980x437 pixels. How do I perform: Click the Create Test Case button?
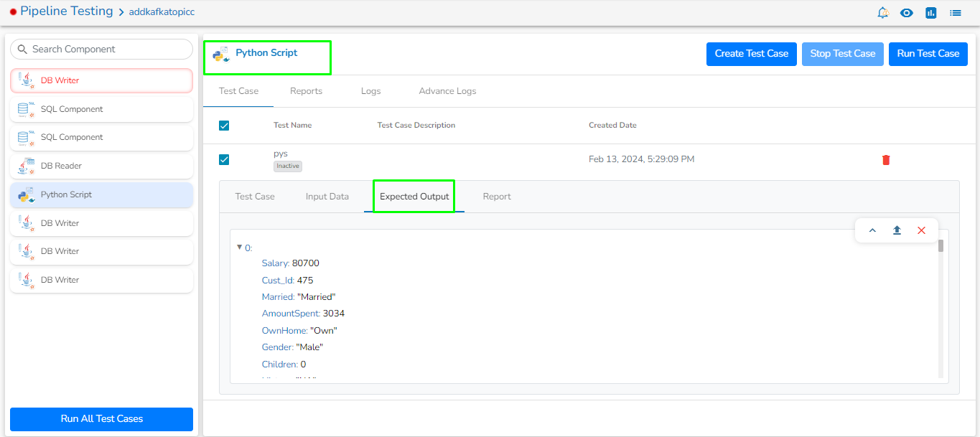point(752,54)
